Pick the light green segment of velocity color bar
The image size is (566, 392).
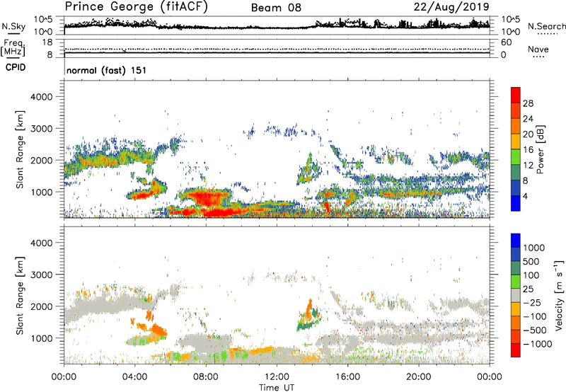point(516,282)
